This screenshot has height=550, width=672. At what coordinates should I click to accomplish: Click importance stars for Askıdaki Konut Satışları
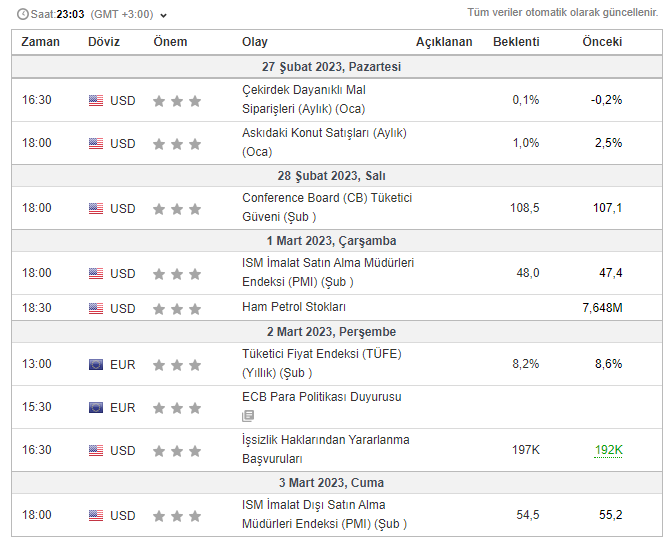[177, 144]
